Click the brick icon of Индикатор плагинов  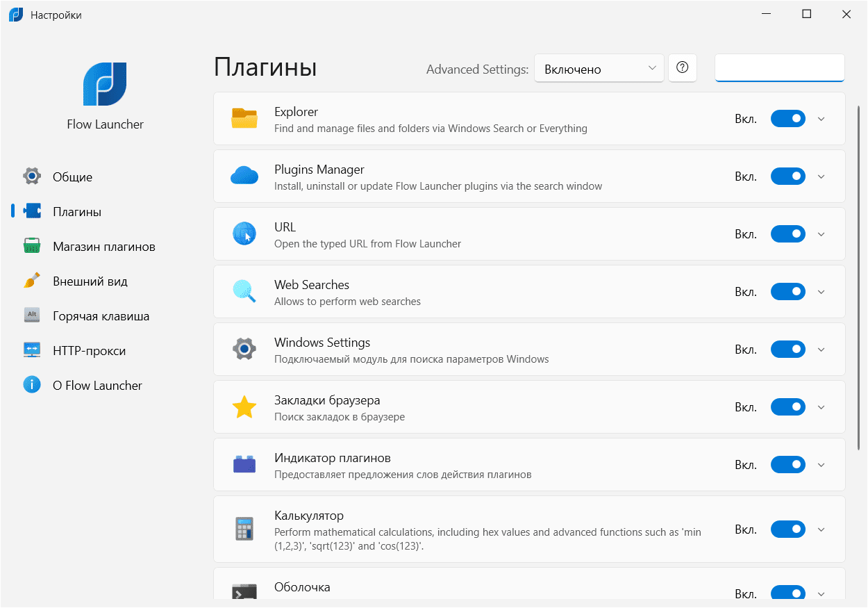(244, 464)
